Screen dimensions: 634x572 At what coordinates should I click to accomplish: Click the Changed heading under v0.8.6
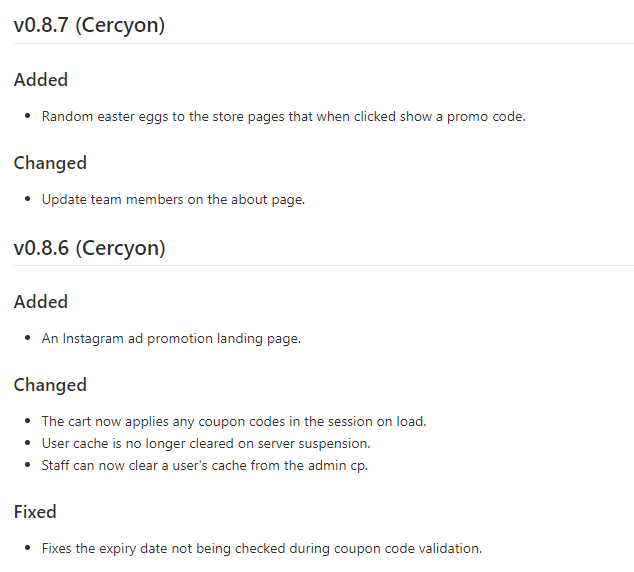(x=50, y=385)
